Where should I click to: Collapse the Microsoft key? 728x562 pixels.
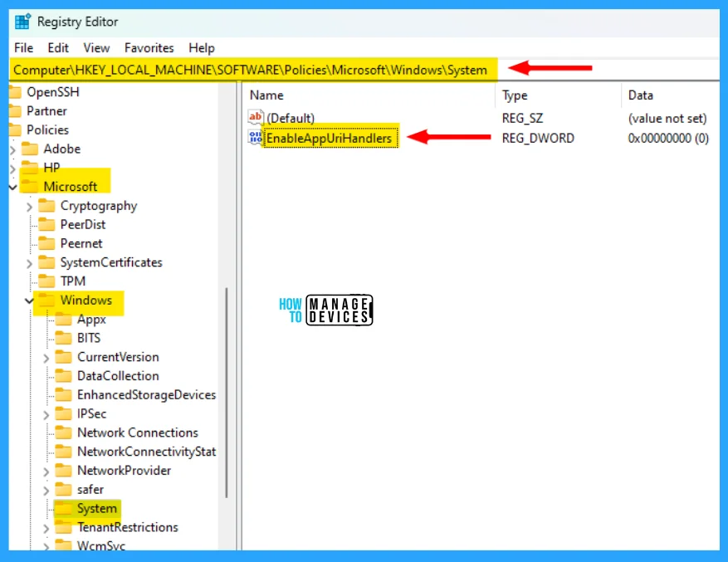13,187
